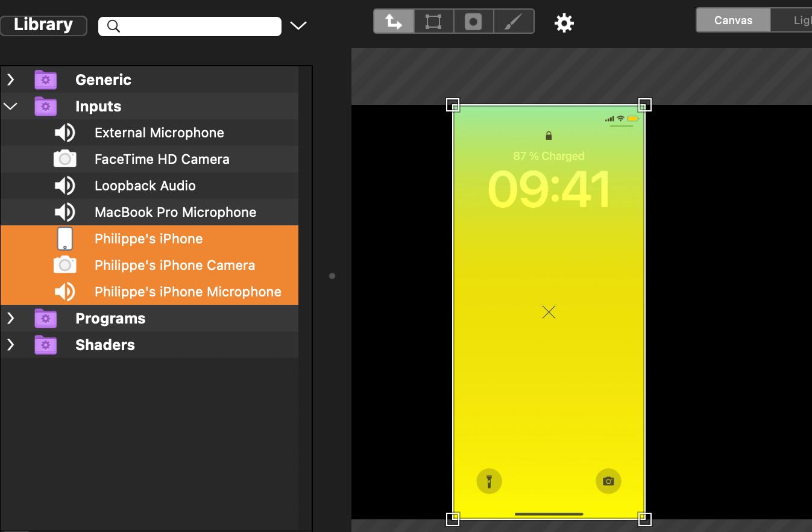Open the library search options dropdown

click(x=298, y=25)
